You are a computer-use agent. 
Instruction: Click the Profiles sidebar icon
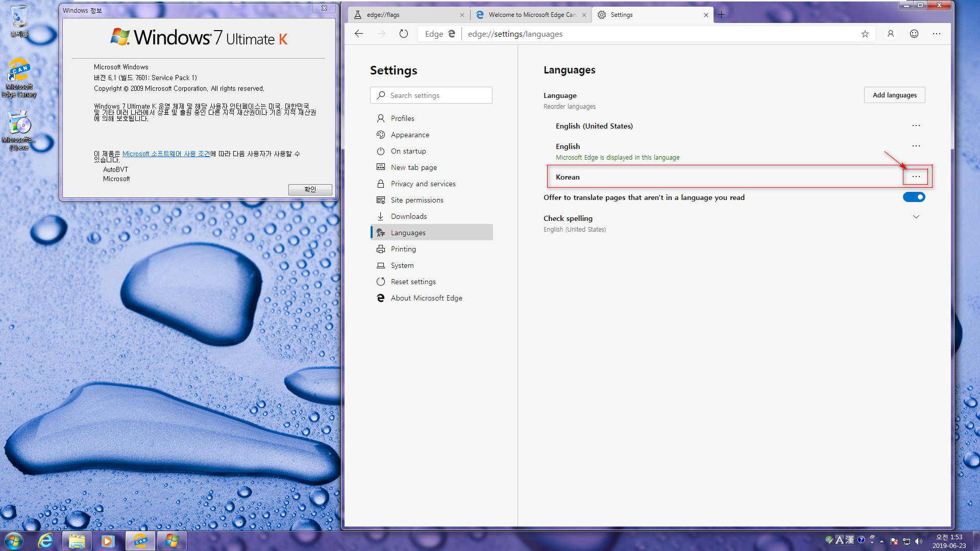point(381,118)
